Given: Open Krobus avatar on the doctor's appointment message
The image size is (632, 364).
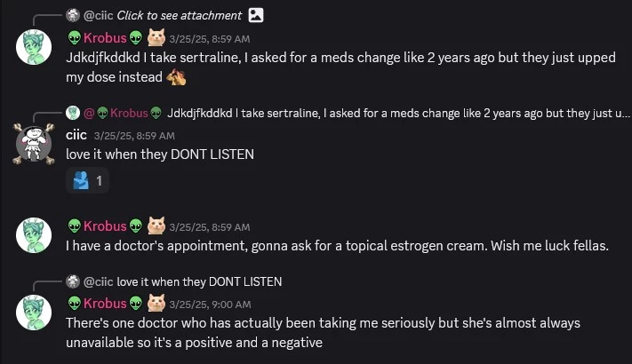Looking at the screenshot, I should coord(34,235).
